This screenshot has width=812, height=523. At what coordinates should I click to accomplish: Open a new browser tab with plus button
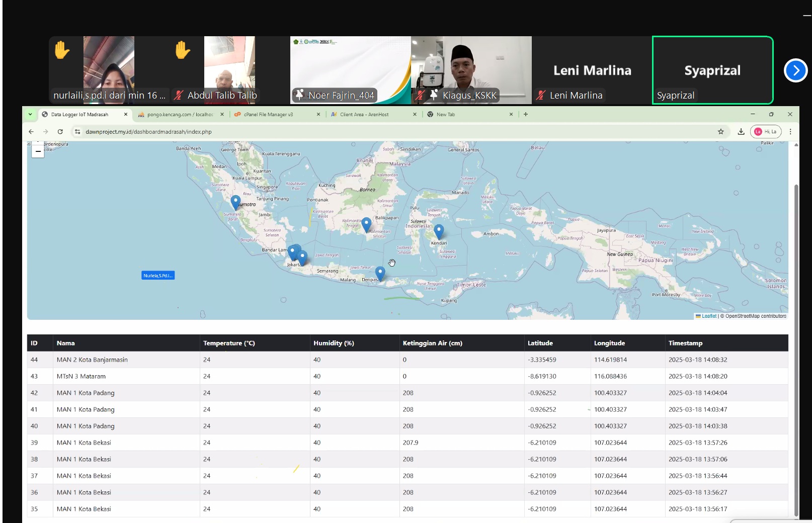point(526,115)
